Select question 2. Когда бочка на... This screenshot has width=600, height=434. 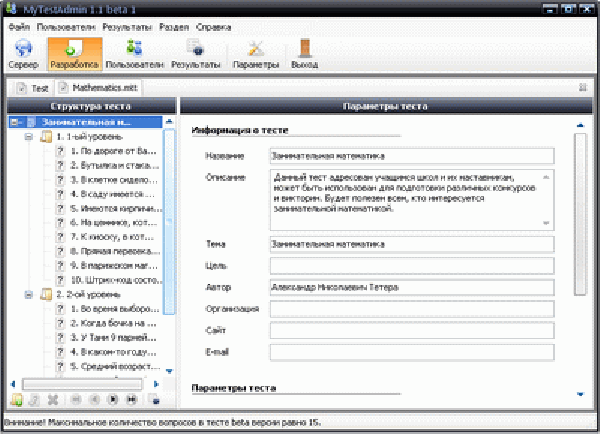click(113, 323)
